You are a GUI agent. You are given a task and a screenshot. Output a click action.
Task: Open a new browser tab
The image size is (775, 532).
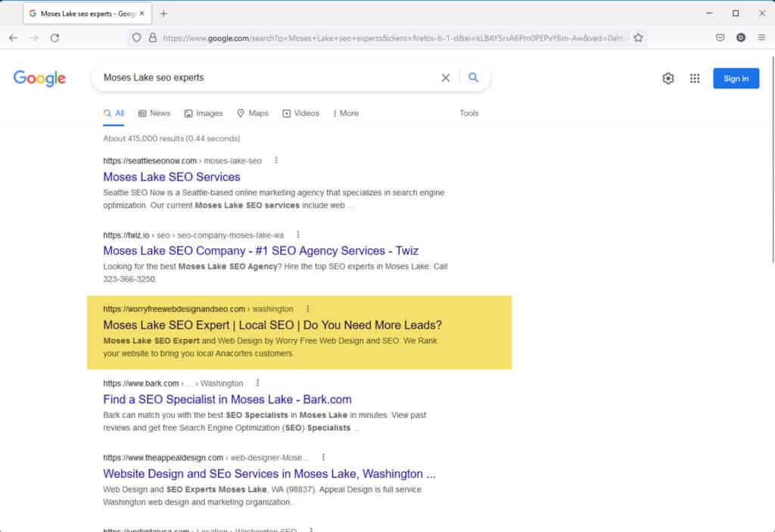click(x=163, y=14)
